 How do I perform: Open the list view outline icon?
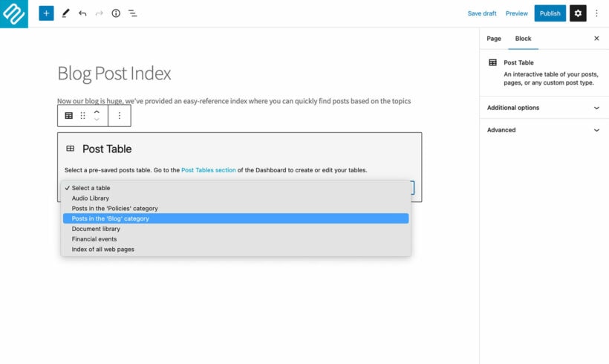click(x=132, y=13)
